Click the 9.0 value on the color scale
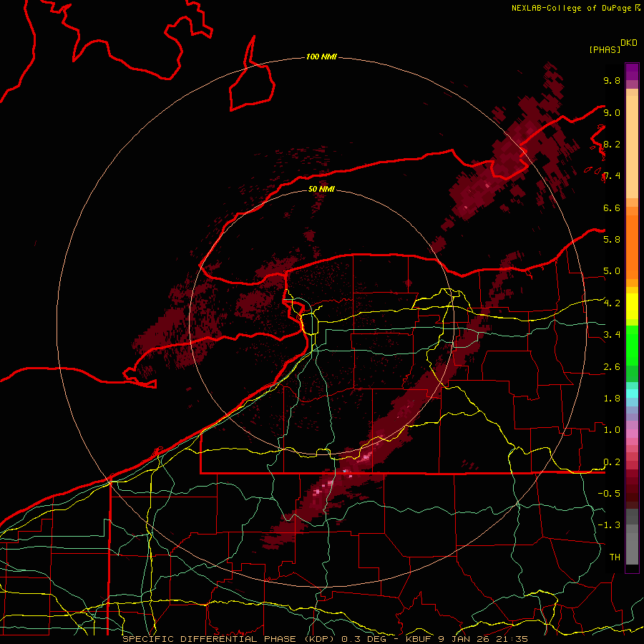644x644 pixels. click(612, 112)
